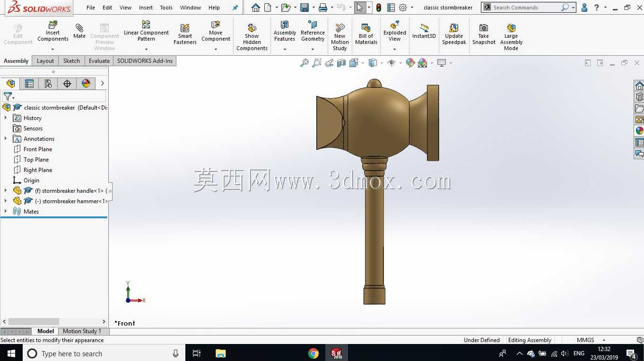Take Snapshot of the assembly
This screenshot has width=644, height=361.
click(484, 34)
